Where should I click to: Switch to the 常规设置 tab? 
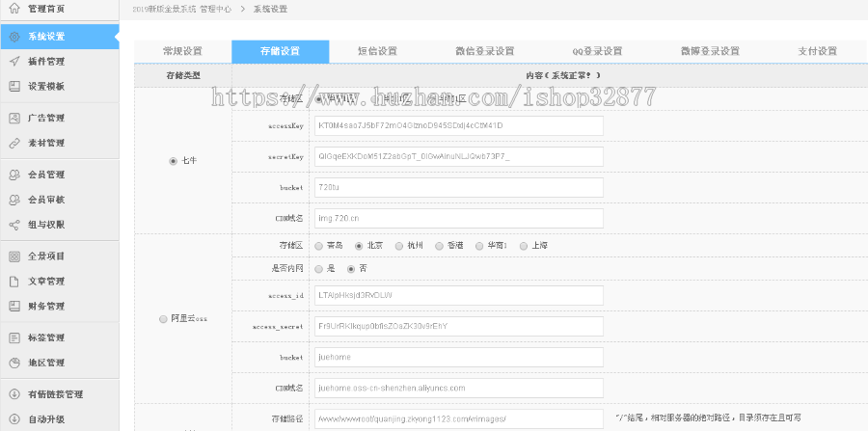[182, 51]
